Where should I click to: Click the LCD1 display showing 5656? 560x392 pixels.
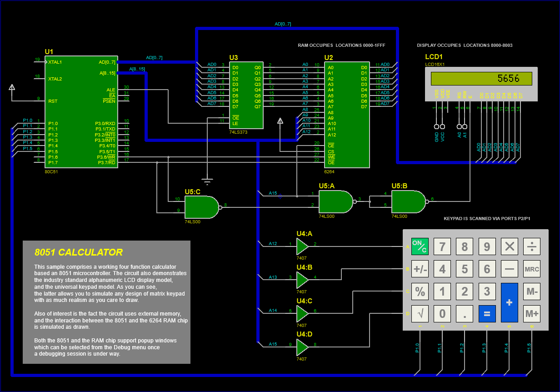tap(481, 79)
